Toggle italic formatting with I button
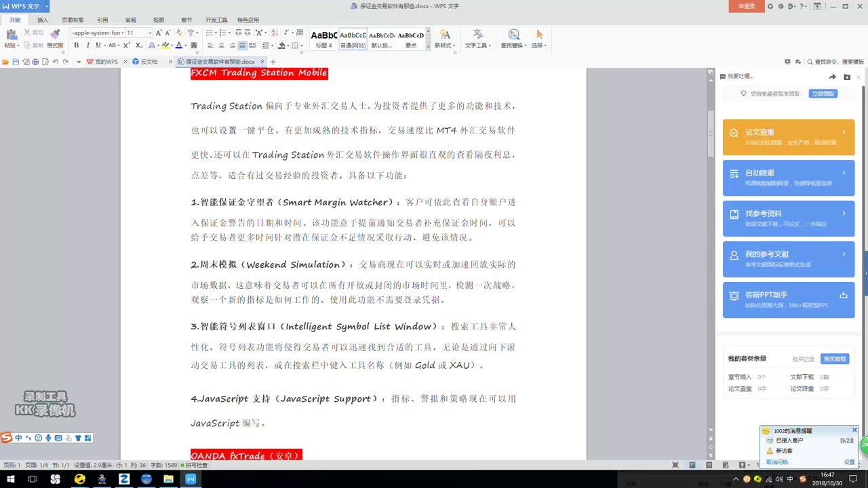Image resolution: width=868 pixels, height=488 pixels. 87,45
